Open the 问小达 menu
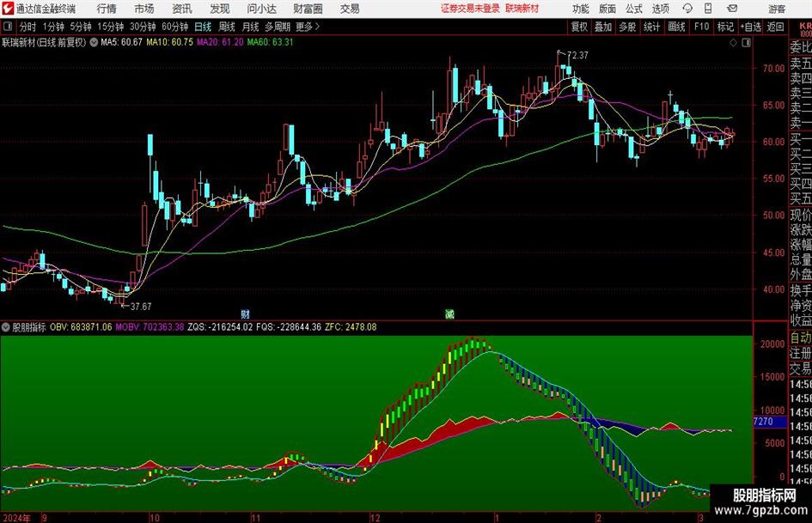This screenshot has width=812, height=523. coord(261,9)
